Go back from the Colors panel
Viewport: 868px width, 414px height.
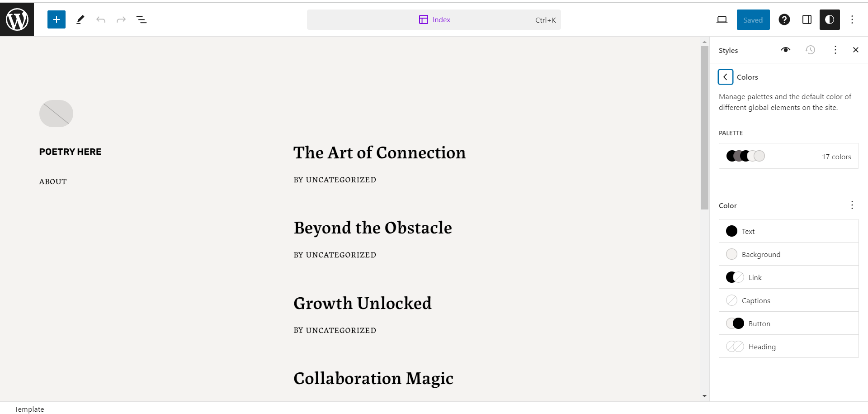tap(725, 77)
